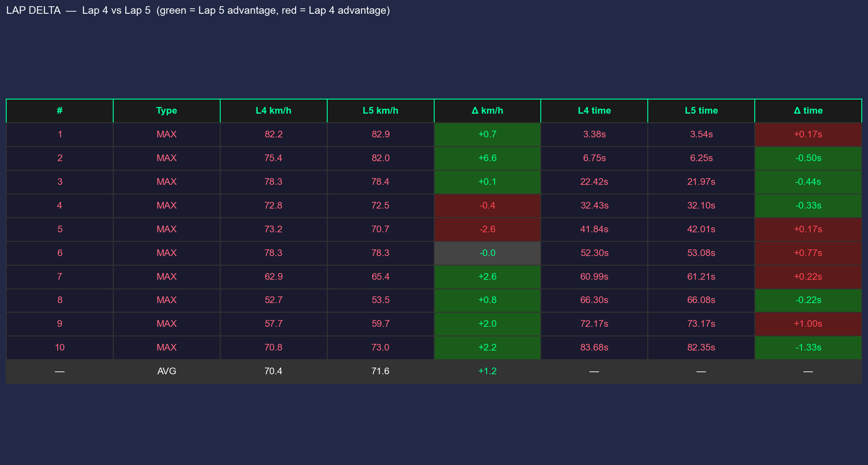Click the L5 time column header
This screenshot has height=465, width=868.
click(701, 111)
